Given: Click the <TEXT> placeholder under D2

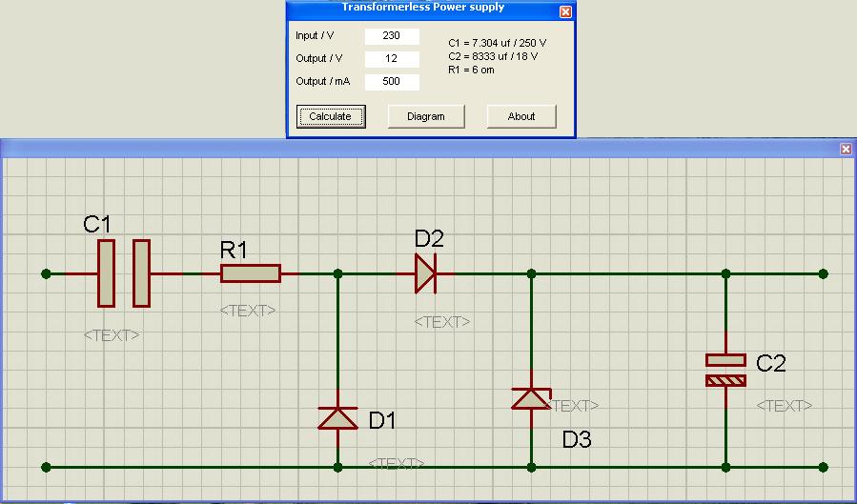Looking at the screenshot, I should coord(442,322).
